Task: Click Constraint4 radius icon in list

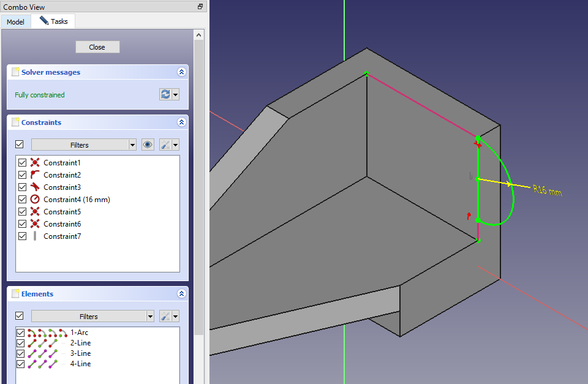Action: (35, 200)
